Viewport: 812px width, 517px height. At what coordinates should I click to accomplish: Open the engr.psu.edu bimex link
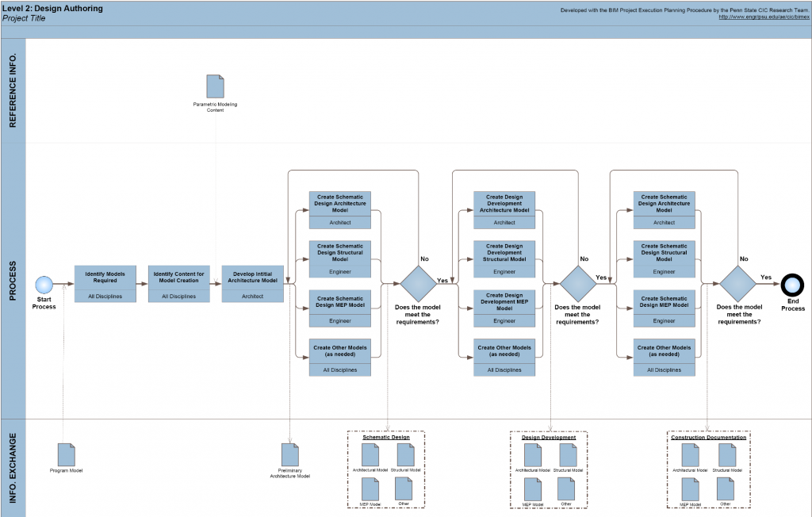(x=762, y=17)
